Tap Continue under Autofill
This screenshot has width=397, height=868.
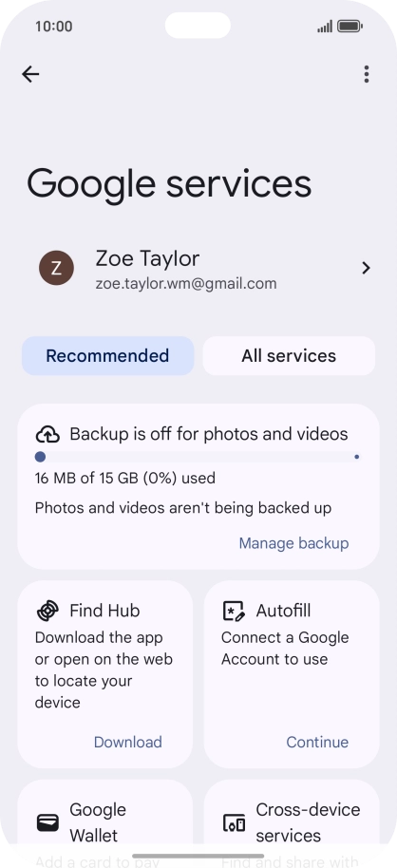coord(317,742)
